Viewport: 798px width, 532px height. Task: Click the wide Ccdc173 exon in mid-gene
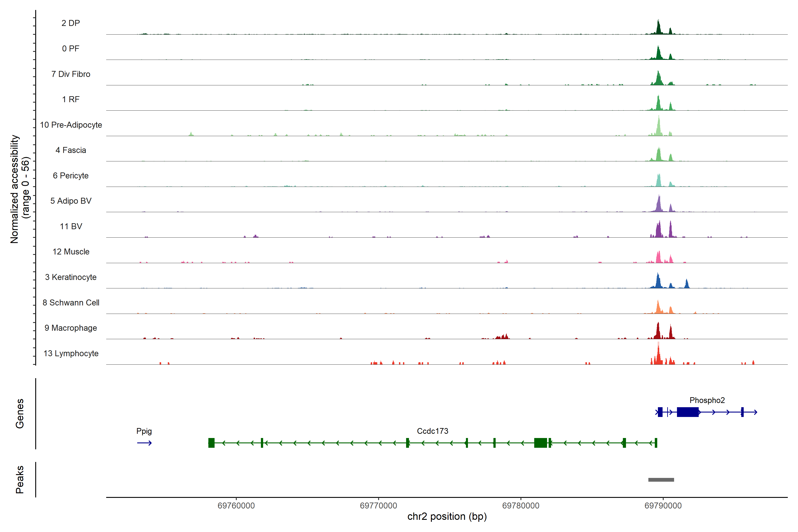[x=540, y=443]
